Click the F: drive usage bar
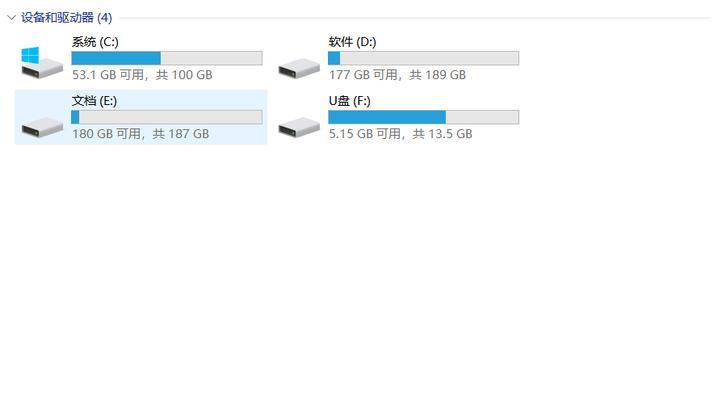This screenshot has width=718, height=400. [424, 117]
